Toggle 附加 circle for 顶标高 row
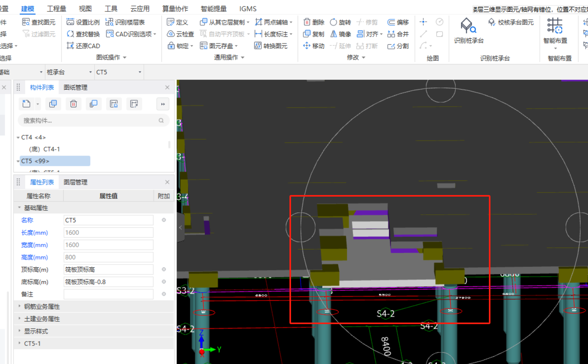Viewport: 588px width, 364px height. pyautogui.click(x=164, y=269)
